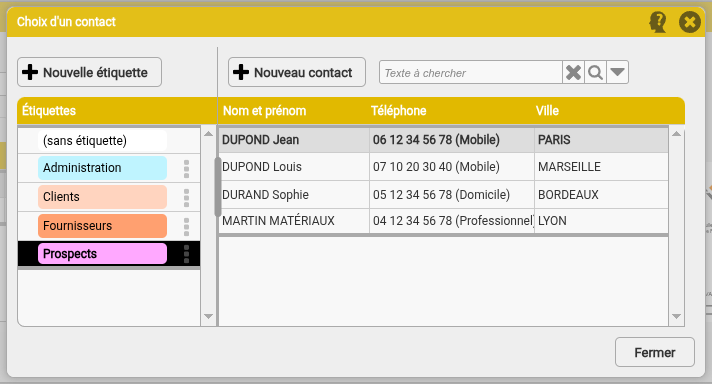The width and height of the screenshot is (712, 384).
Task: Open the options menu for Clients label
Action: click(186, 197)
